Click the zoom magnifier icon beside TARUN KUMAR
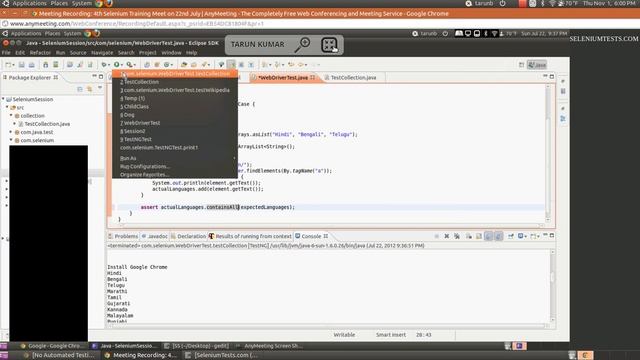Screen dimensions: 640x360 pyautogui.click(x=302, y=44)
